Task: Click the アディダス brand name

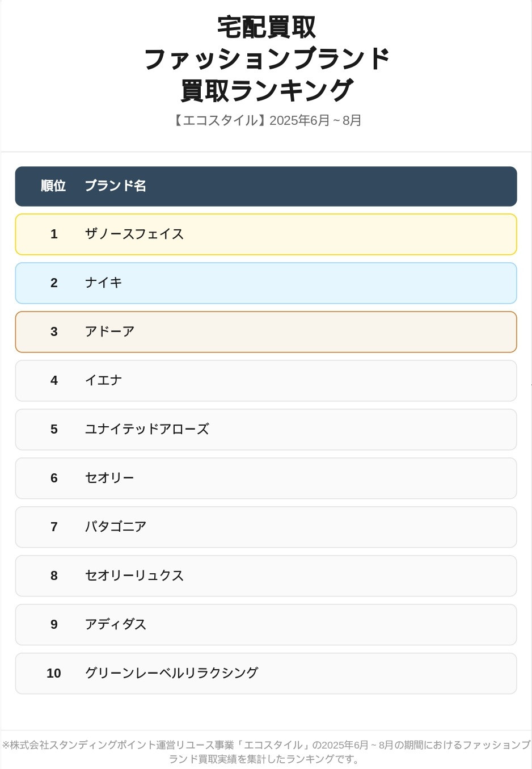Action: (116, 625)
